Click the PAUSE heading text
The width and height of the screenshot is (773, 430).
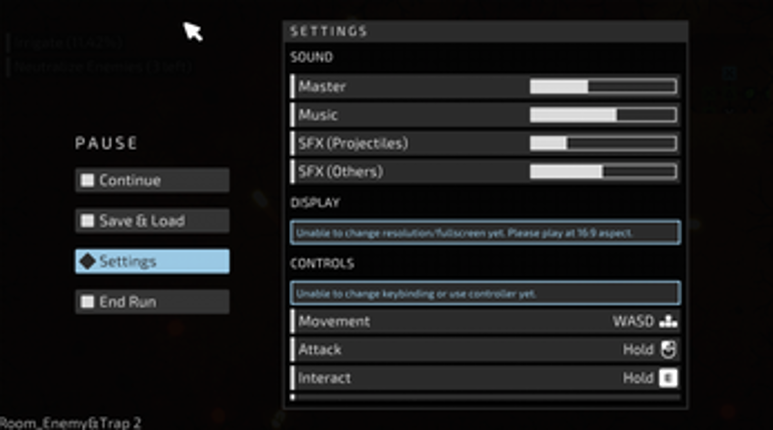point(106,143)
